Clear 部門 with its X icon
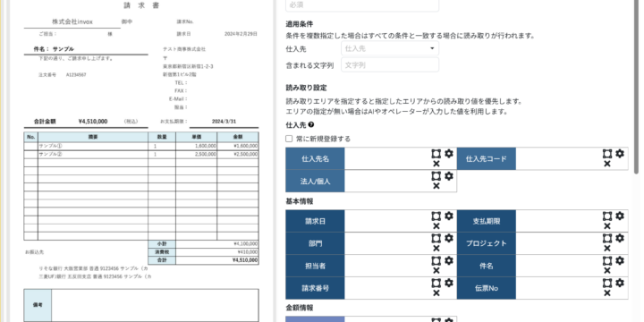The image size is (644, 322). (x=436, y=249)
